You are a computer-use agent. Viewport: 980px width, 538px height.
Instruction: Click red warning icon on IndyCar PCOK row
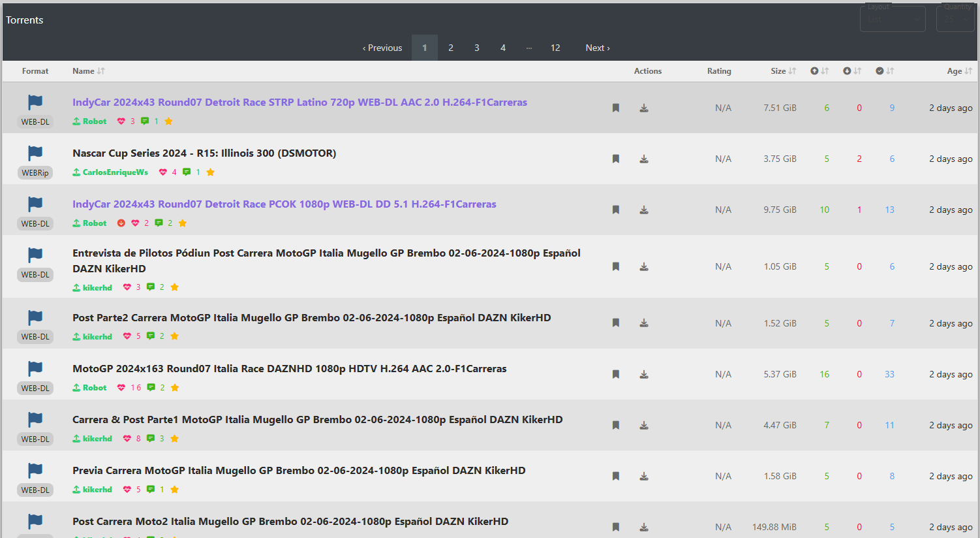tap(121, 223)
